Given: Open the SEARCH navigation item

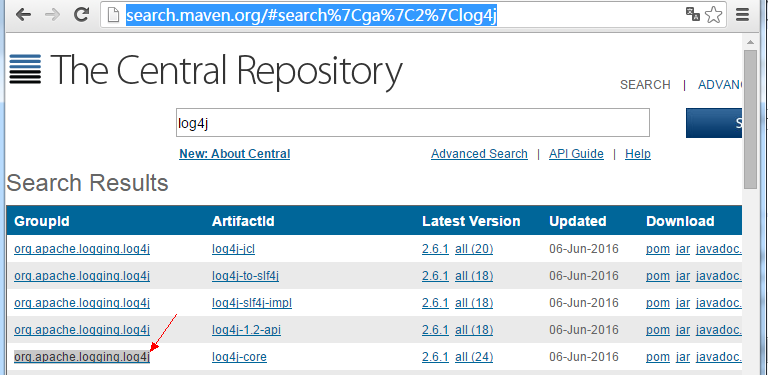Looking at the screenshot, I should pos(645,85).
